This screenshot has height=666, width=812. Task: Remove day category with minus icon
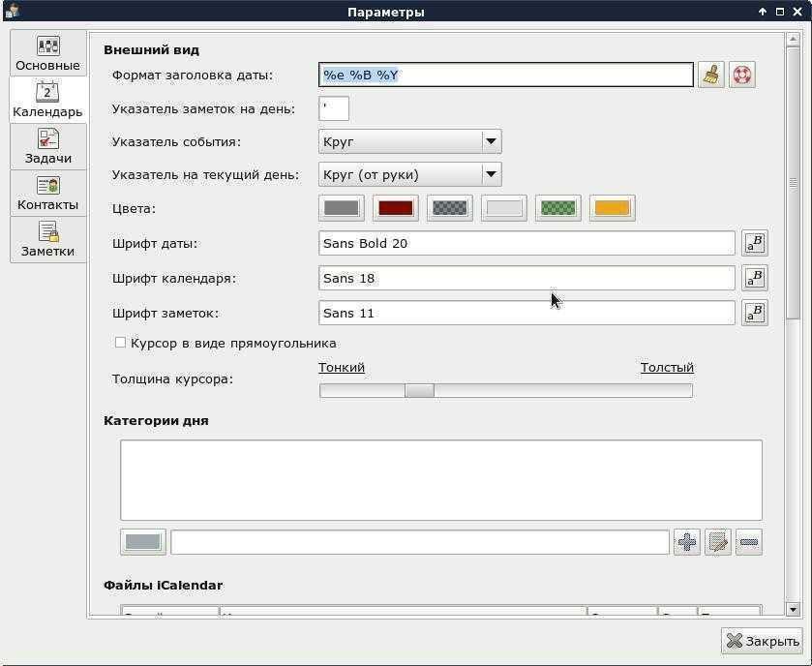749,542
